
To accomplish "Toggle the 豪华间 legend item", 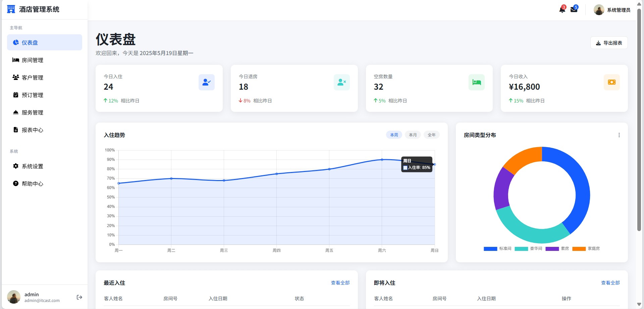I will click(528, 249).
